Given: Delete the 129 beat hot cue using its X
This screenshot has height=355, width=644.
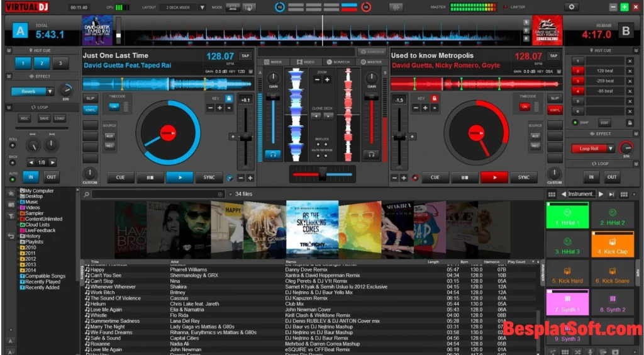Looking at the screenshot, I should [x=630, y=71].
